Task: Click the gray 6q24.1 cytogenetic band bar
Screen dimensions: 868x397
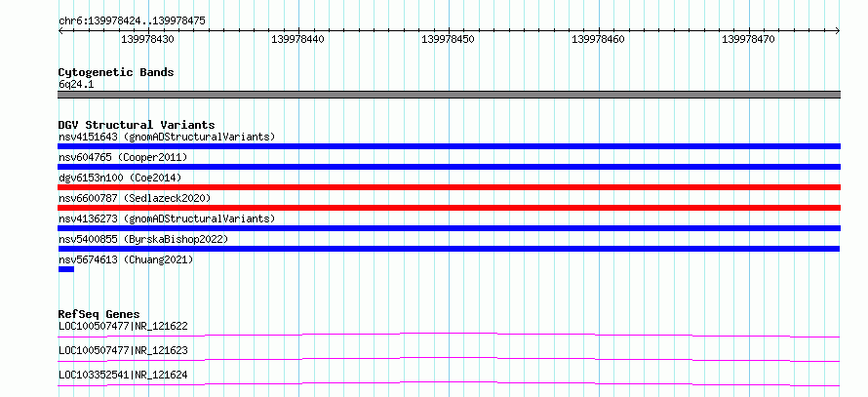Action: point(449,95)
